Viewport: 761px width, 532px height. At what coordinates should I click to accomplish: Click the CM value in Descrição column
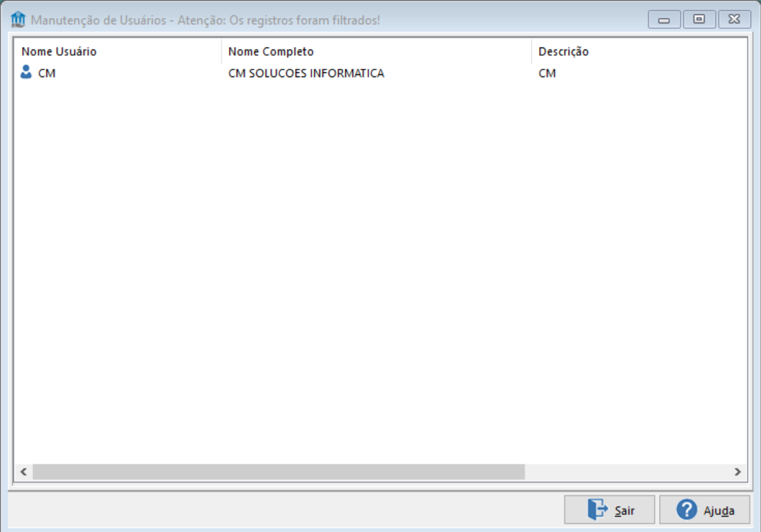point(547,73)
